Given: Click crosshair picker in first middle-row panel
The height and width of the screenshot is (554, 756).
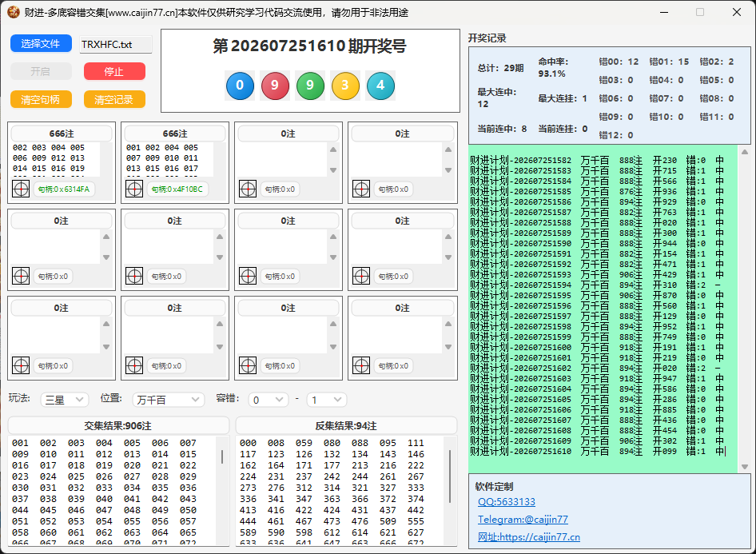Looking at the screenshot, I should tap(21, 277).
